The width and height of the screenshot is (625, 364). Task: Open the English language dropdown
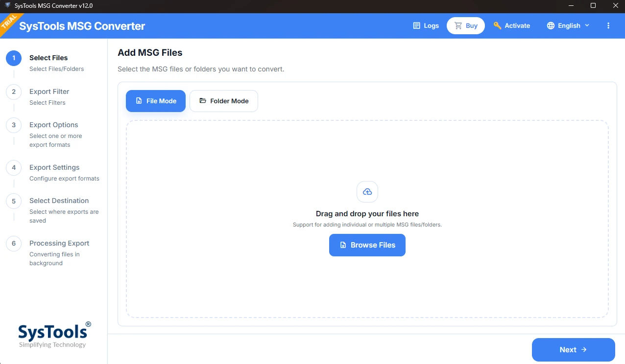(568, 25)
